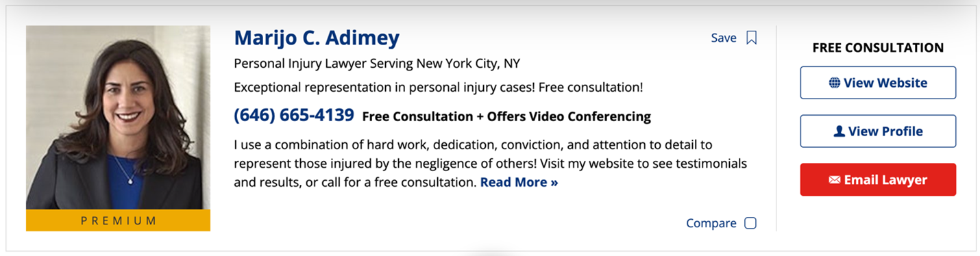The height and width of the screenshot is (256, 980).
Task: Click the Save text link
Action: (724, 38)
